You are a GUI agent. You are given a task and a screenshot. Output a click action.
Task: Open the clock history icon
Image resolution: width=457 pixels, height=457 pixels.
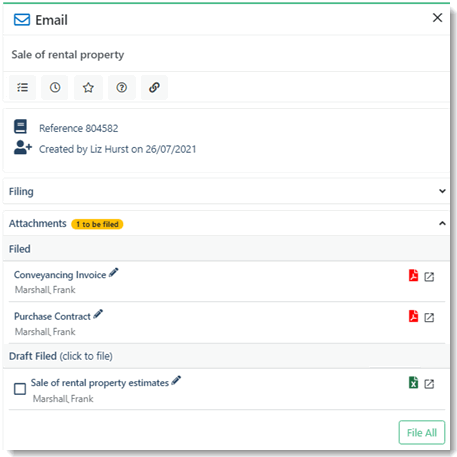[55, 88]
